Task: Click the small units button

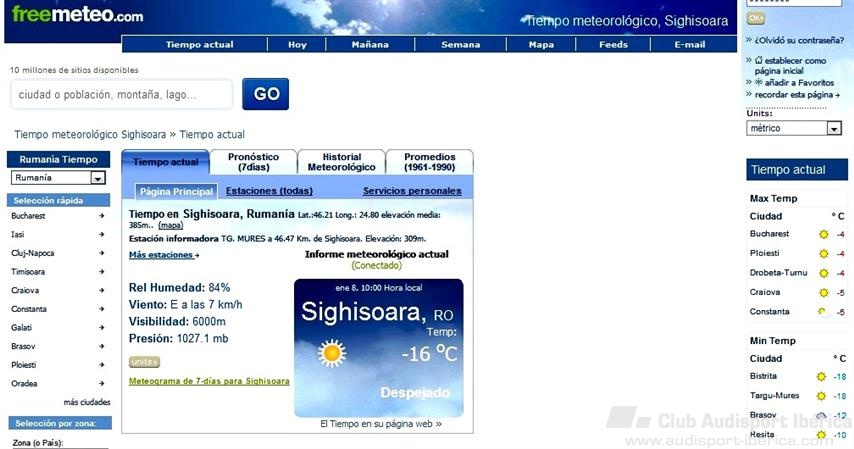Action: (x=144, y=361)
